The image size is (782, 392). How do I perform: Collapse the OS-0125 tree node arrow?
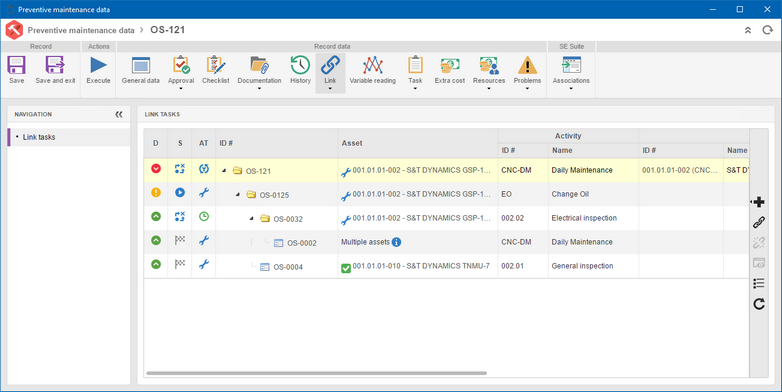(x=238, y=195)
